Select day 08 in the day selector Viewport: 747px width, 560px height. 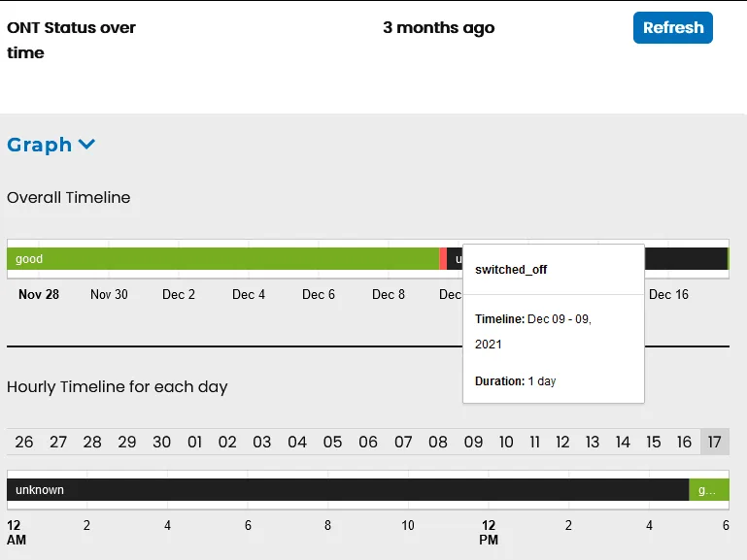438,443
